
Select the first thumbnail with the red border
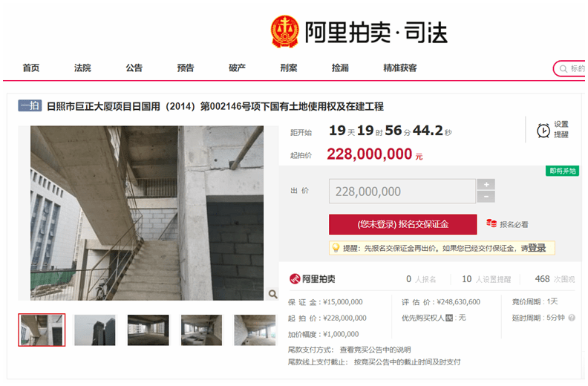pyautogui.click(x=42, y=330)
